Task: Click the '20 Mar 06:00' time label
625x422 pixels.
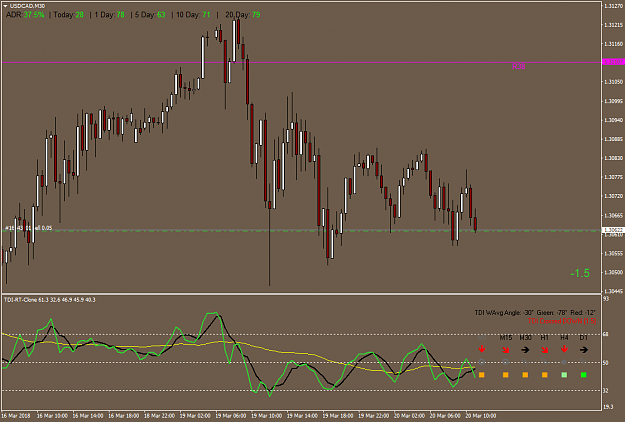Action: (445, 416)
